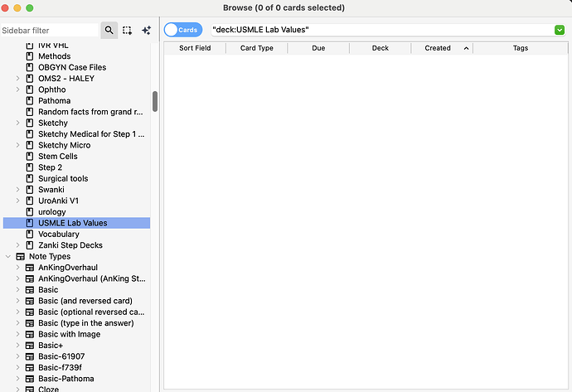This screenshot has width=572, height=392.
Task: Click the Note Types category icon
Action: pyautogui.click(x=20, y=257)
